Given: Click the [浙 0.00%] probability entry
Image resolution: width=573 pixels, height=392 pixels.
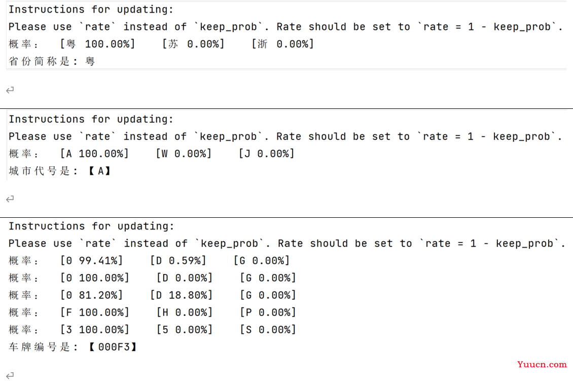Looking at the screenshot, I should (283, 44).
